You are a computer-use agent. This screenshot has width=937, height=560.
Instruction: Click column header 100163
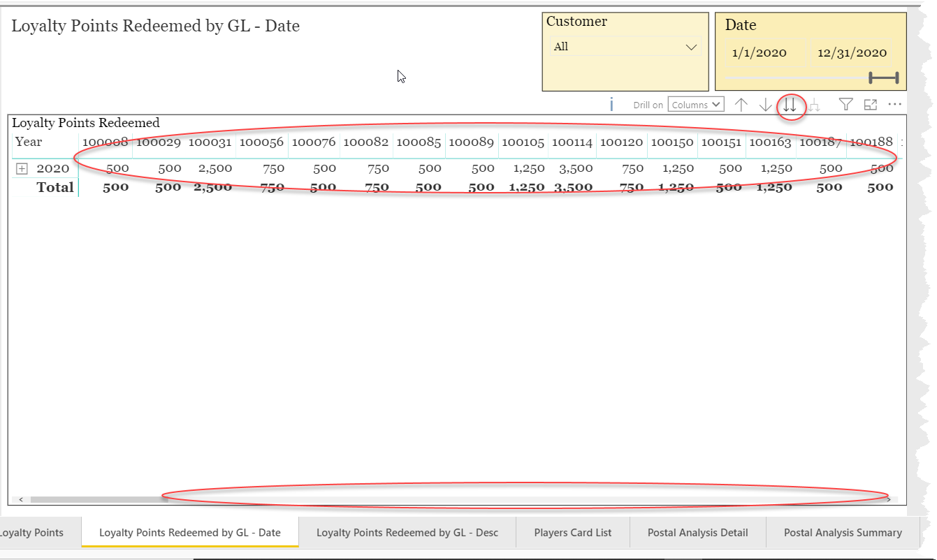tap(769, 142)
